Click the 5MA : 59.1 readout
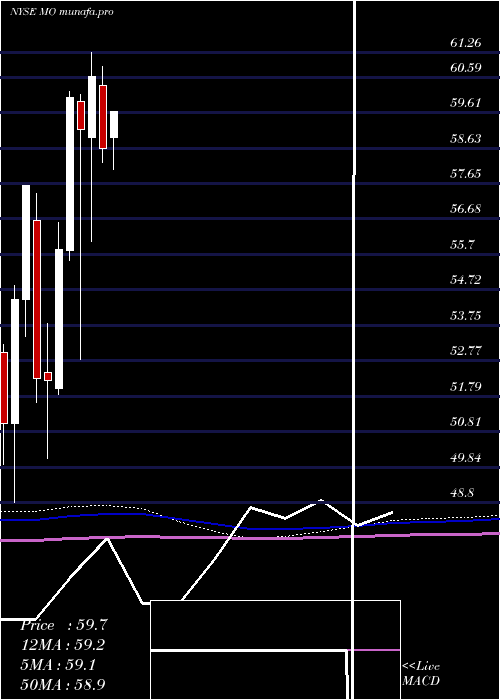Viewport: 500px width, 700px height. click(60, 665)
